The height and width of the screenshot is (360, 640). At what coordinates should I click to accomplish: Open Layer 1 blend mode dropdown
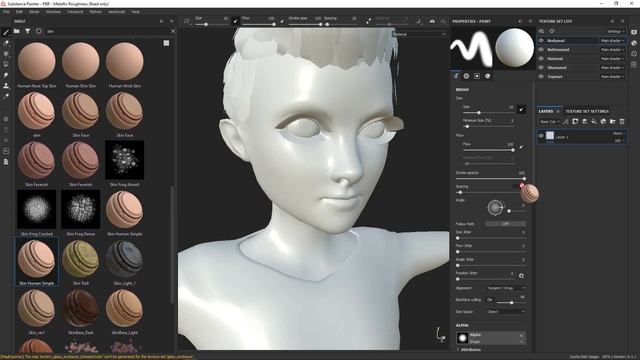pos(618,133)
